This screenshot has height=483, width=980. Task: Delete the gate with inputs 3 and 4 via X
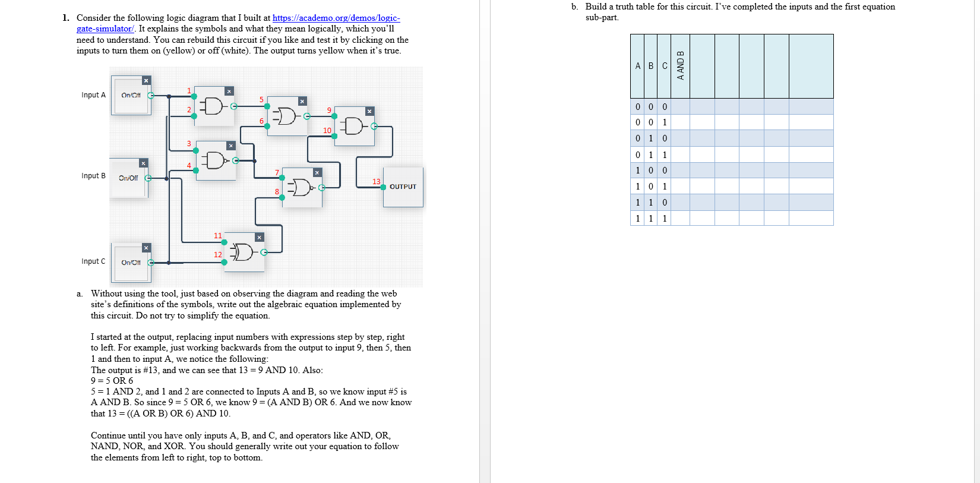(x=231, y=146)
